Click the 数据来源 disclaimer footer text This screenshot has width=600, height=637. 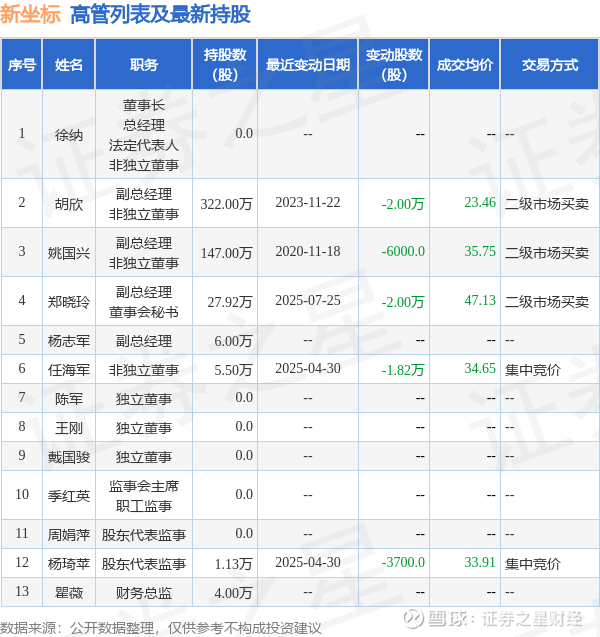click(x=161, y=628)
